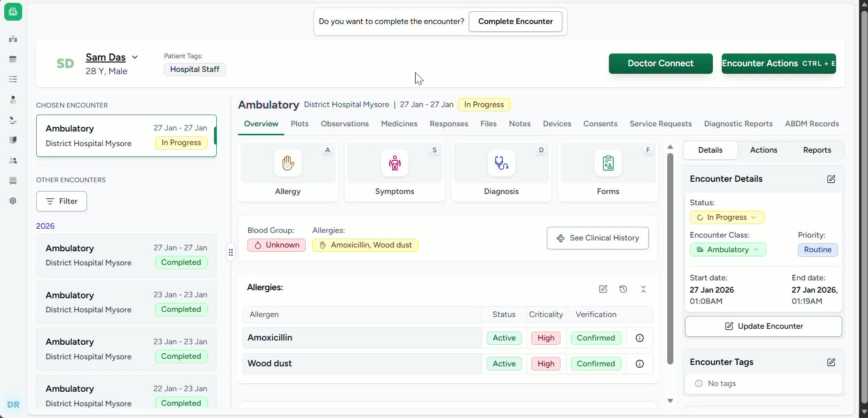Click the Doctor Connect button

coord(661,63)
